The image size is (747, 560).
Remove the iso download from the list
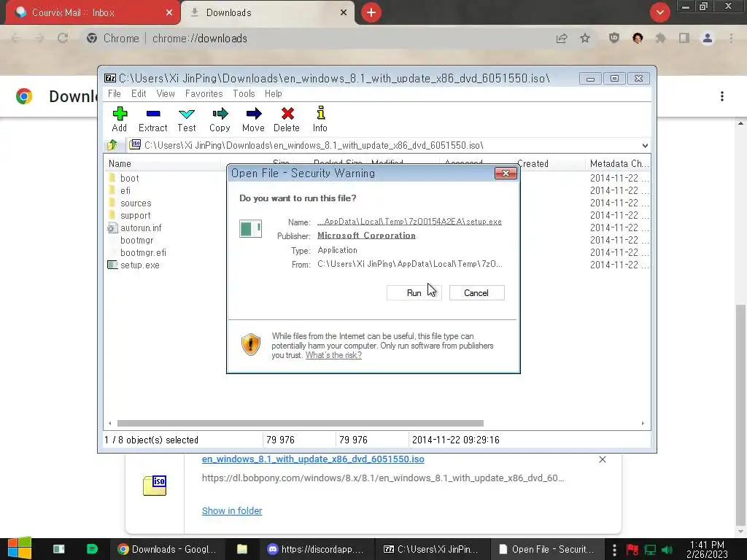tap(602, 459)
